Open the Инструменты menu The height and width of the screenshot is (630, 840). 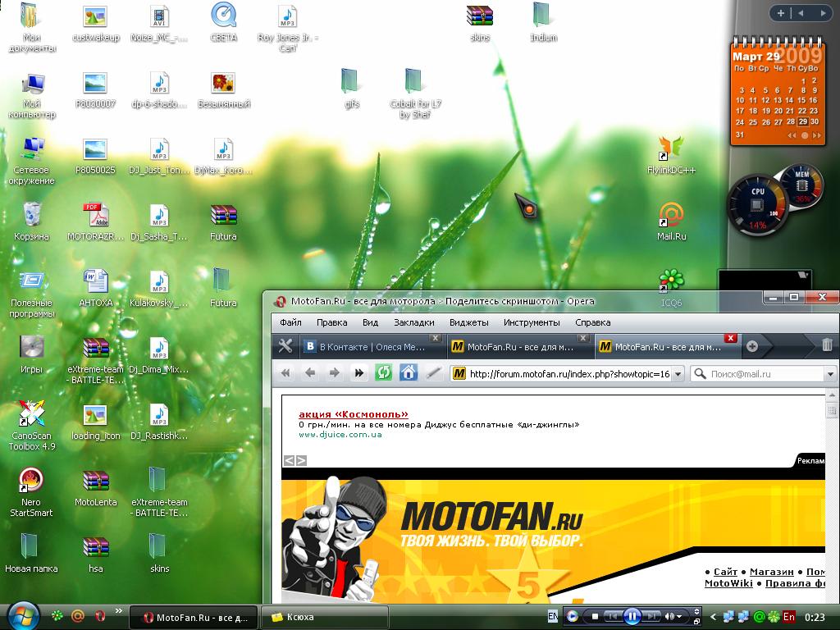pyautogui.click(x=532, y=322)
